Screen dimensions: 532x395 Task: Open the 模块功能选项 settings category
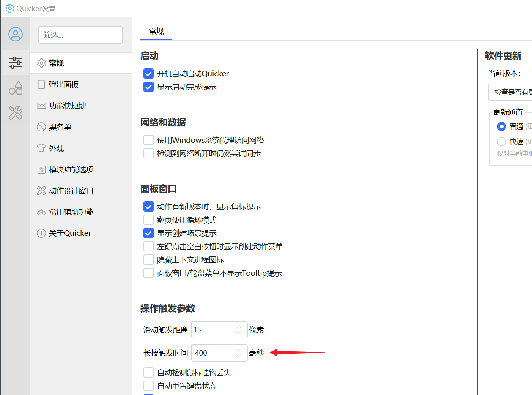(x=81, y=169)
